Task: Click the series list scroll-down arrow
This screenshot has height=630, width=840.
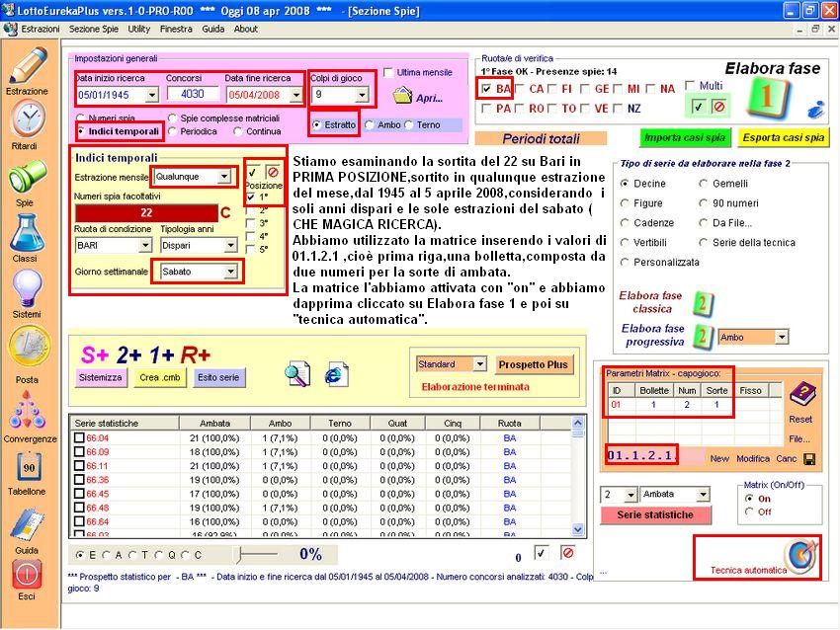Action: (x=577, y=529)
